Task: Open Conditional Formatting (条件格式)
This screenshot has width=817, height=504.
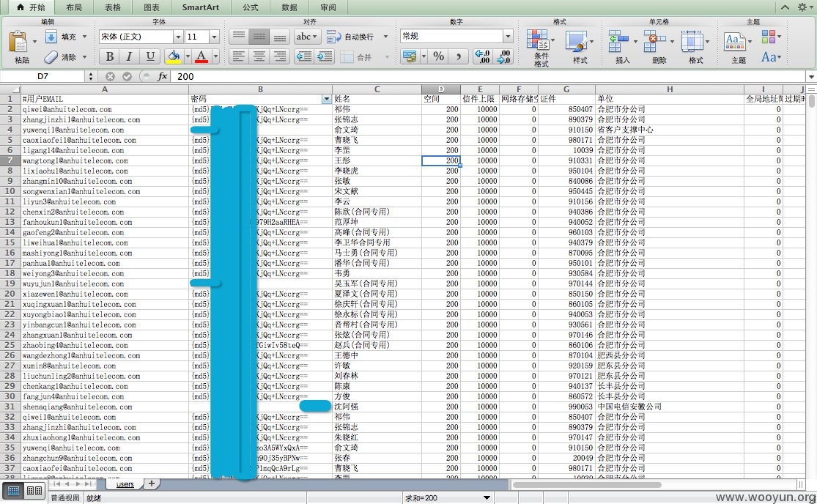Action: (537, 40)
